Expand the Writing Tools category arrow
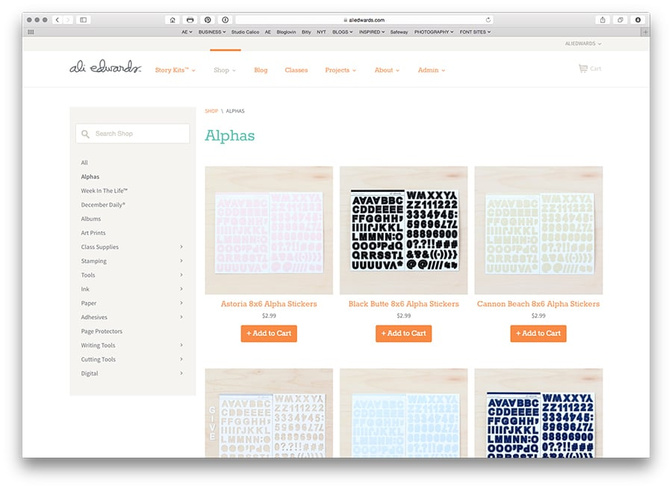The image size is (672, 489). point(181,345)
